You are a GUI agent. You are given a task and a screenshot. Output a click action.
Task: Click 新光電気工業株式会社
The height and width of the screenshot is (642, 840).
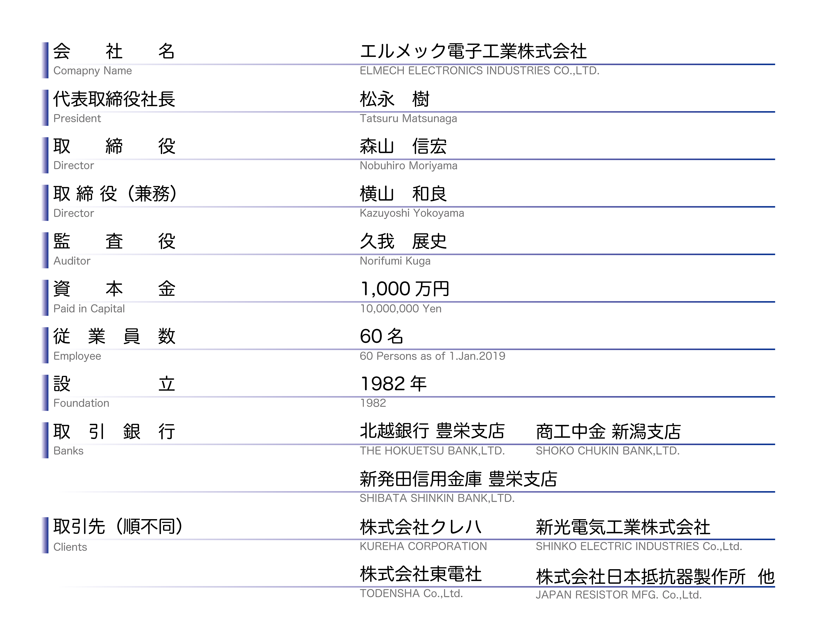pos(623,527)
